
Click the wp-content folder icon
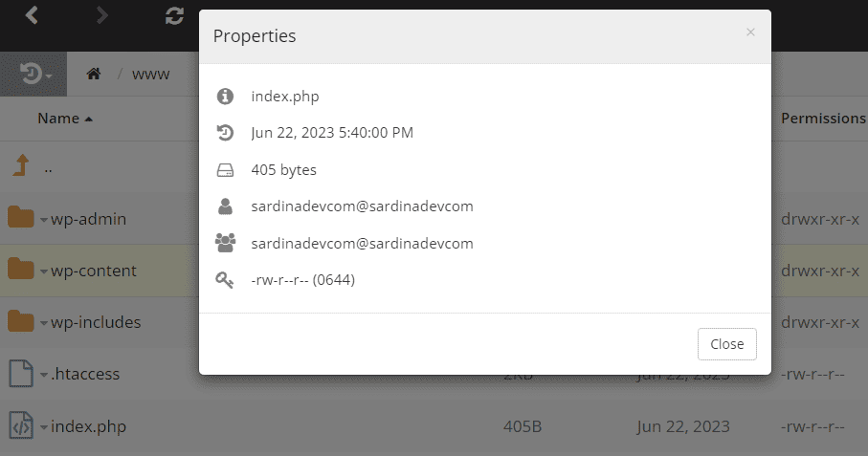(x=20, y=271)
